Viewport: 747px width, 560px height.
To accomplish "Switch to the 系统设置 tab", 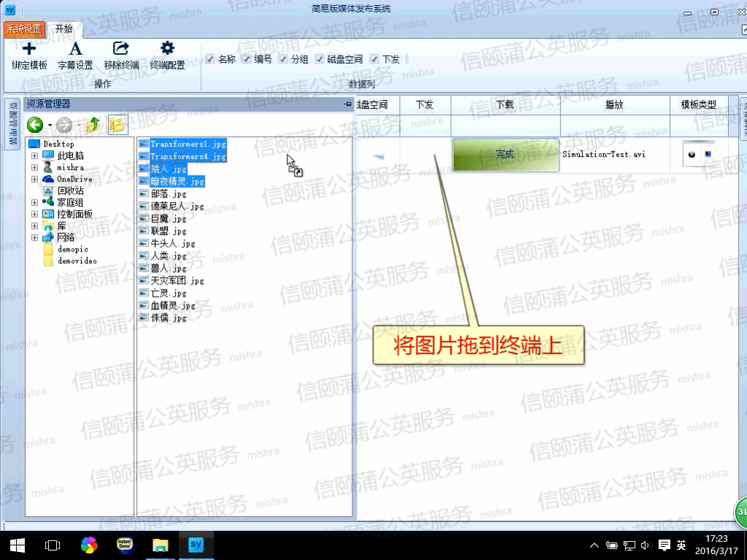I will 24,29.
